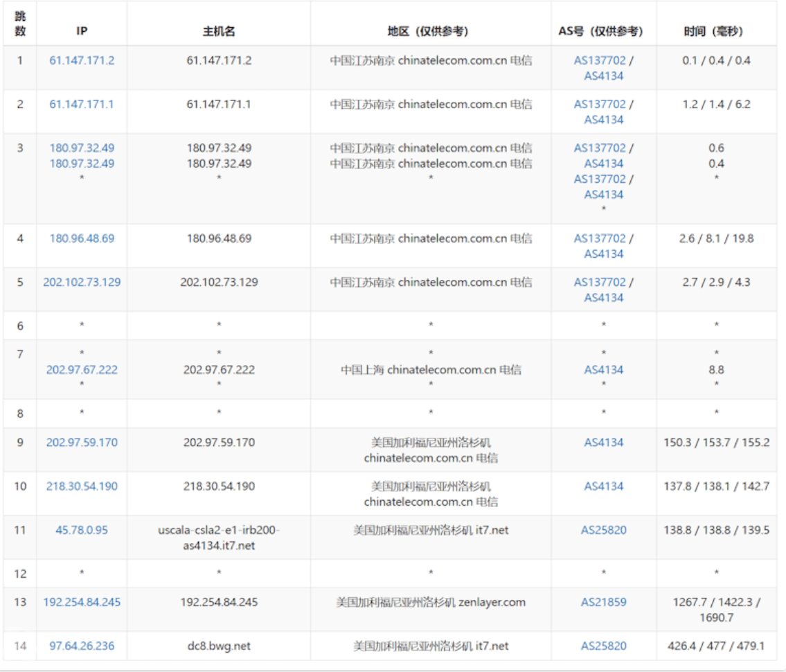Open AS137702 link in hop 1 row
This screenshot has height=672, width=786.
pyautogui.click(x=599, y=60)
